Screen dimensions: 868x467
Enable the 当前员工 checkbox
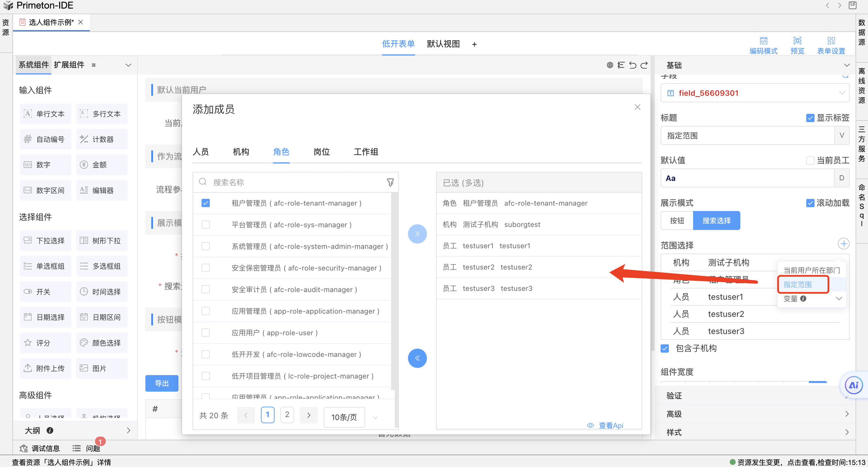810,160
